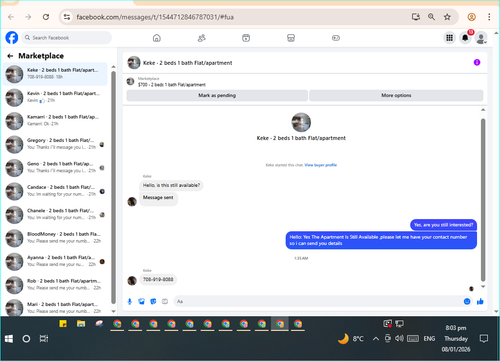Open Gregory conversation in list

pos(55,144)
